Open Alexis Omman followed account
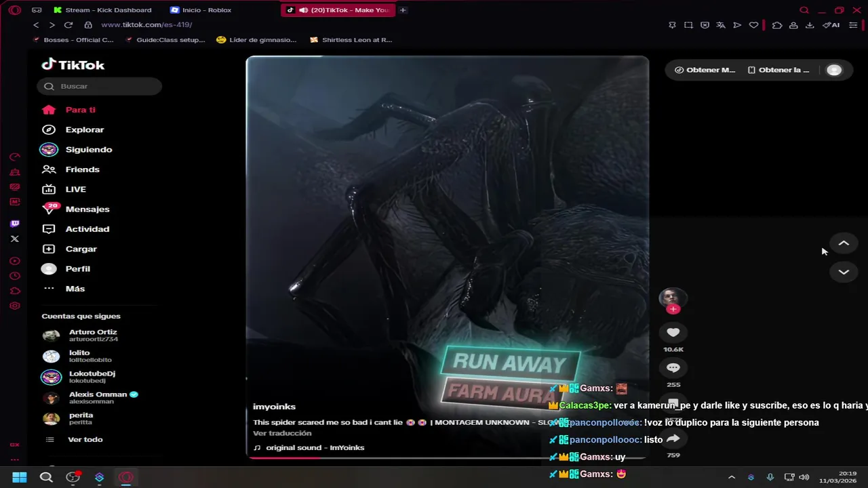The height and width of the screenshot is (488, 868). 90,397
